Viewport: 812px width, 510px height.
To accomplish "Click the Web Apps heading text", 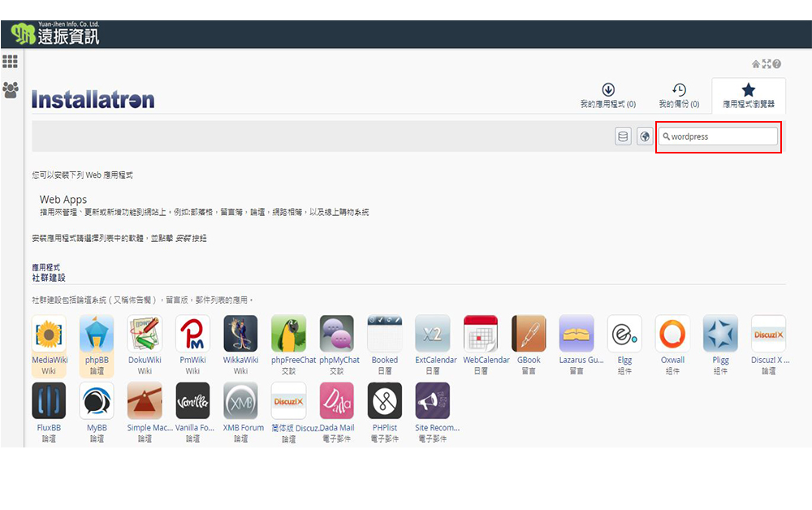I will pos(63,199).
